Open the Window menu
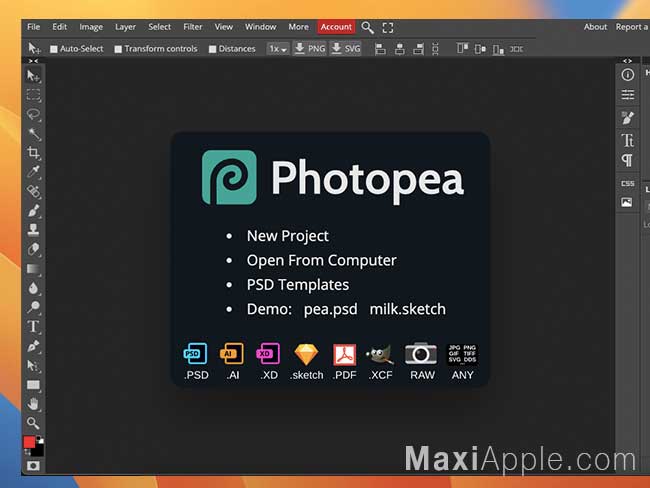650x488 pixels. pos(260,27)
